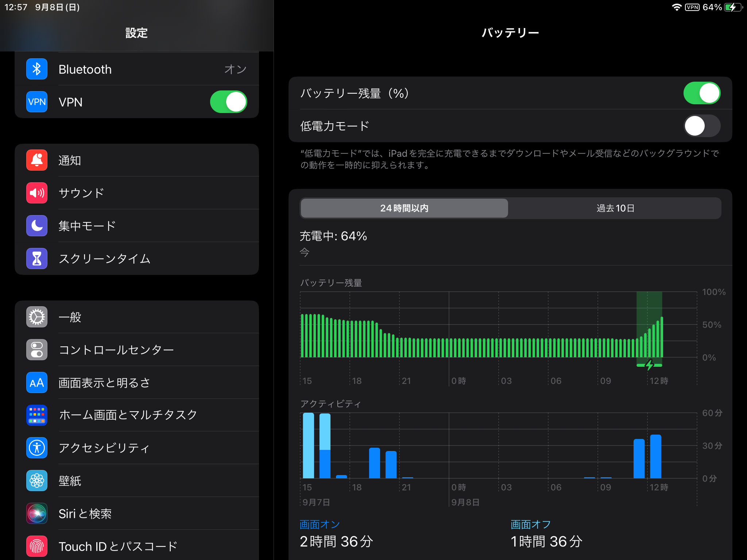Tap the charging bolt marker on the battery graph
The width and height of the screenshot is (747, 560).
click(649, 365)
